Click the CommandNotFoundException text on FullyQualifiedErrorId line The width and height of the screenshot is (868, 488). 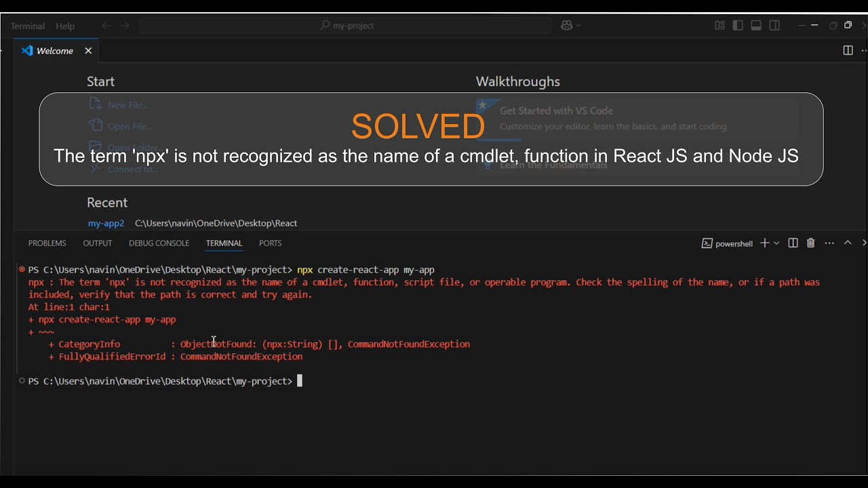(x=241, y=357)
